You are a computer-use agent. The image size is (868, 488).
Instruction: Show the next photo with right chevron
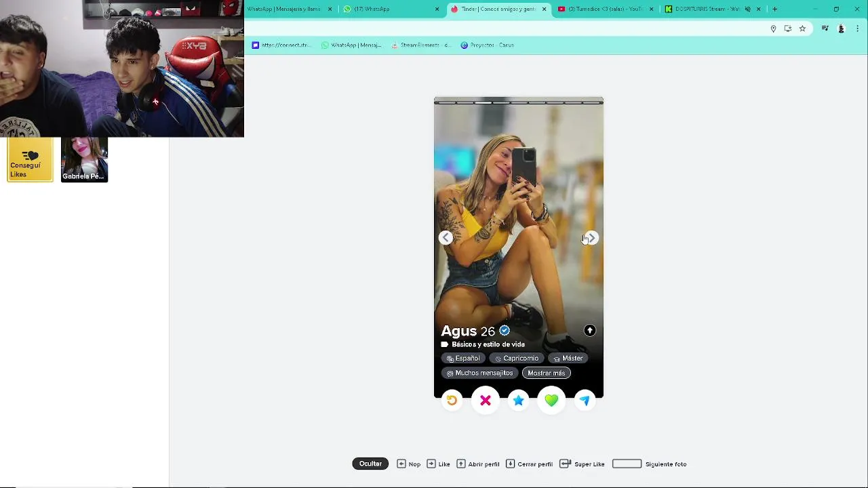pos(591,238)
